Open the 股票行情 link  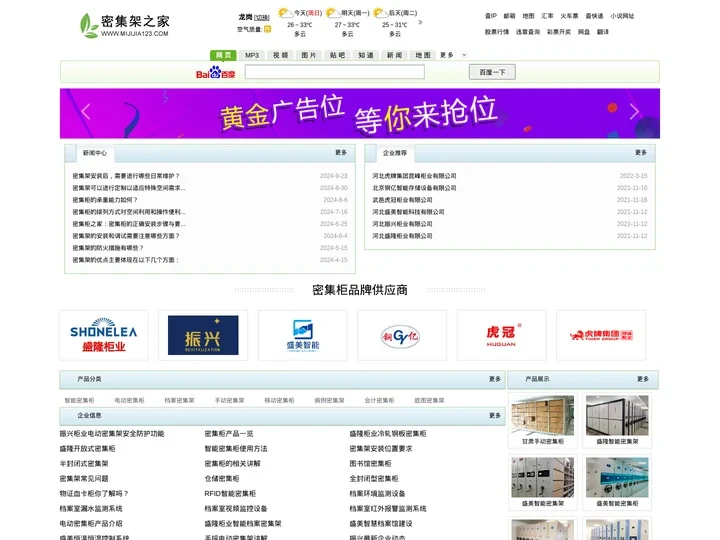(x=497, y=32)
